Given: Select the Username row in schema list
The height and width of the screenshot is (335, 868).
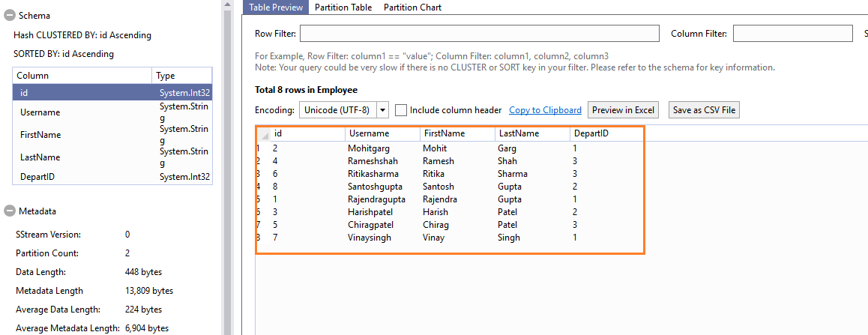Looking at the screenshot, I should (40, 112).
